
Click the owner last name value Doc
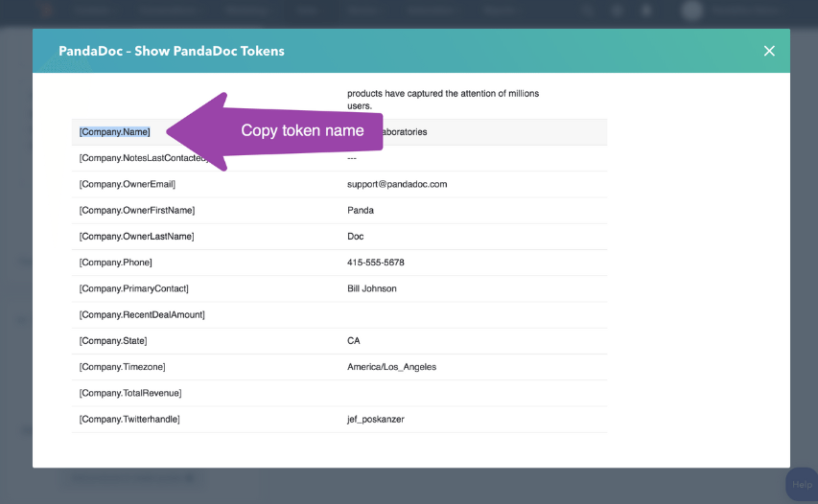(x=355, y=236)
